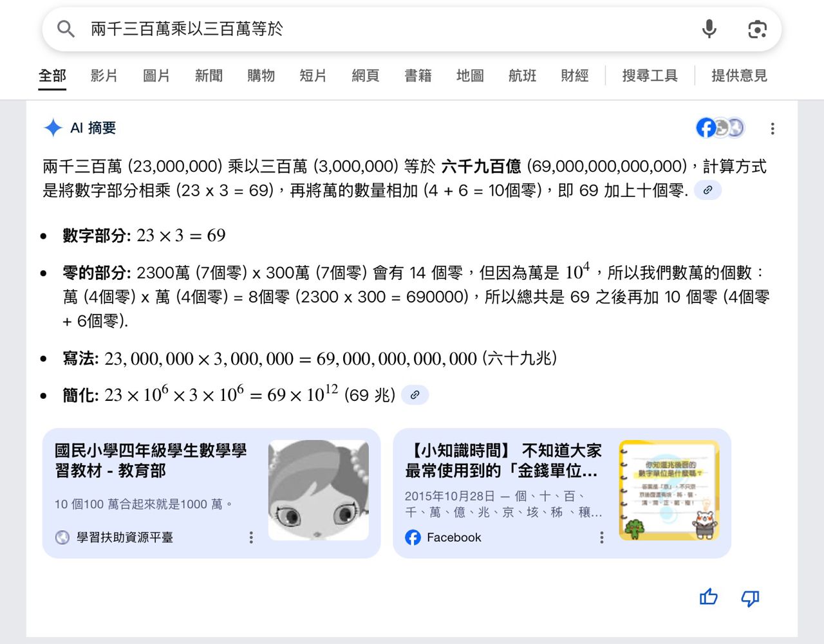Click the search query input field
Viewport: 824px width, 644px height.
pyautogui.click(x=386, y=29)
